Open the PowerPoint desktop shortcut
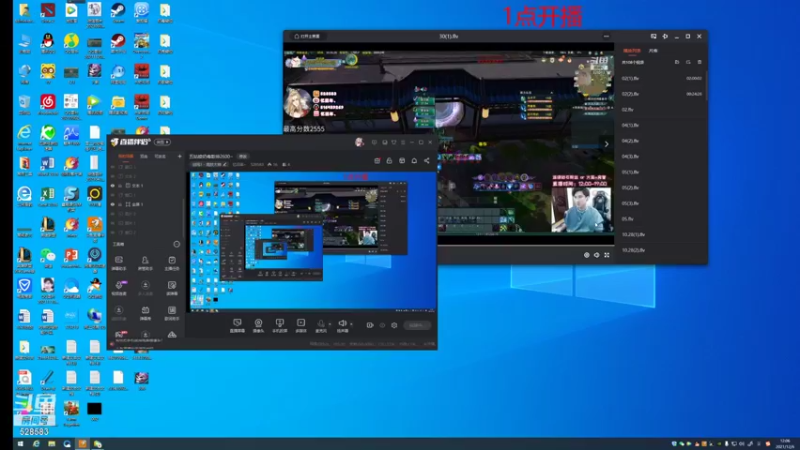The height and width of the screenshot is (450, 800). click(71, 258)
